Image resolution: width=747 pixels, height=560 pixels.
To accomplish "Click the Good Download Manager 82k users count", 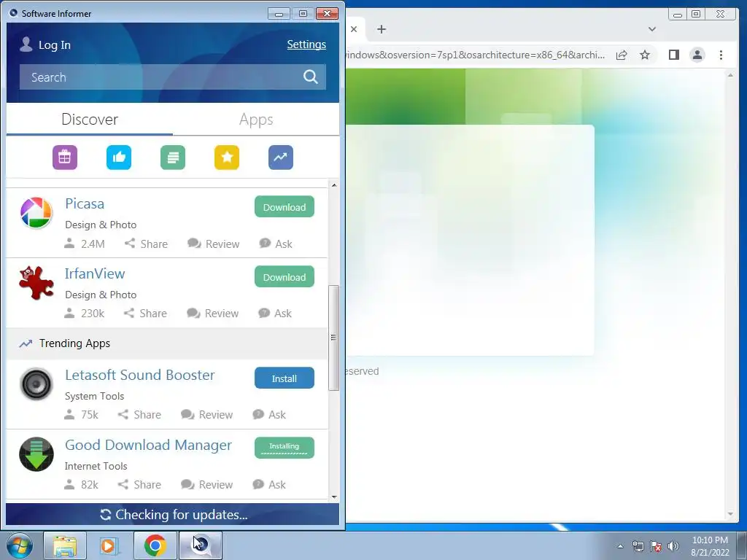I will click(x=81, y=485).
